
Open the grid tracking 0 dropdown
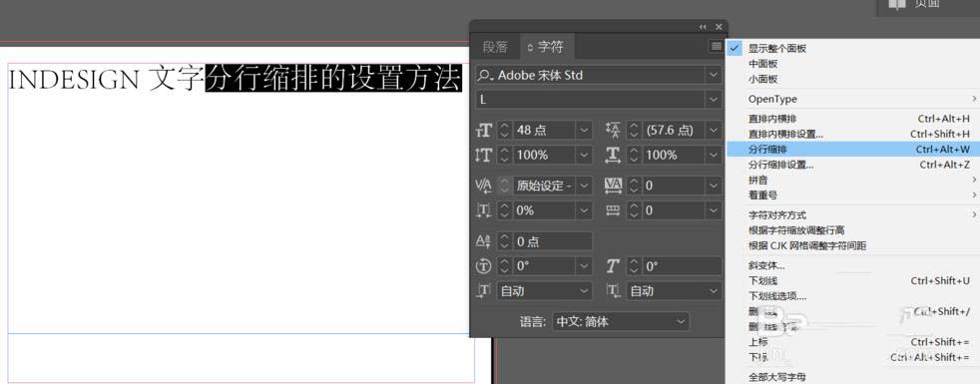click(x=714, y=210)
